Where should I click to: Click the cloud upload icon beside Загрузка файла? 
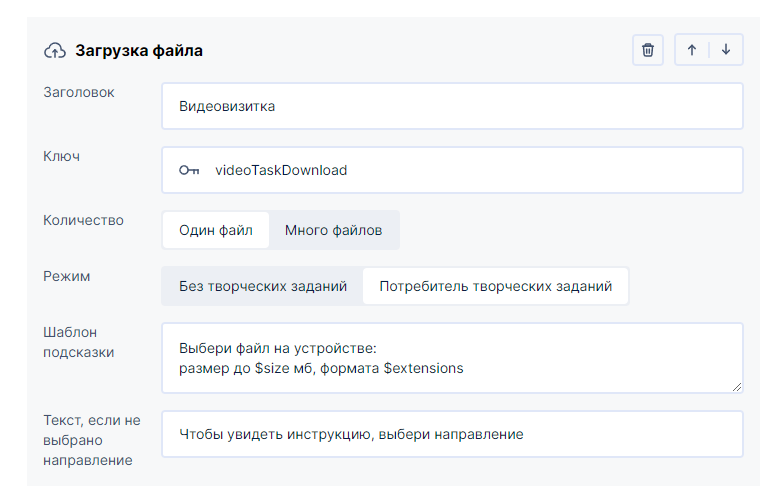pos(55,51)
